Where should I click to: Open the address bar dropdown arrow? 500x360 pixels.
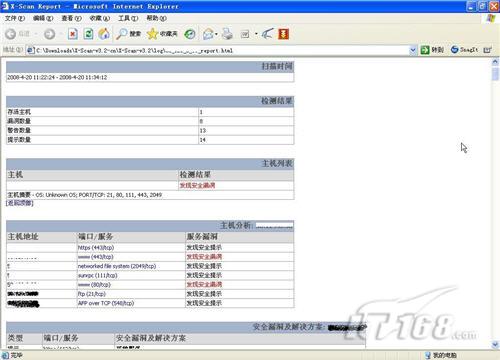coord(413,50)
